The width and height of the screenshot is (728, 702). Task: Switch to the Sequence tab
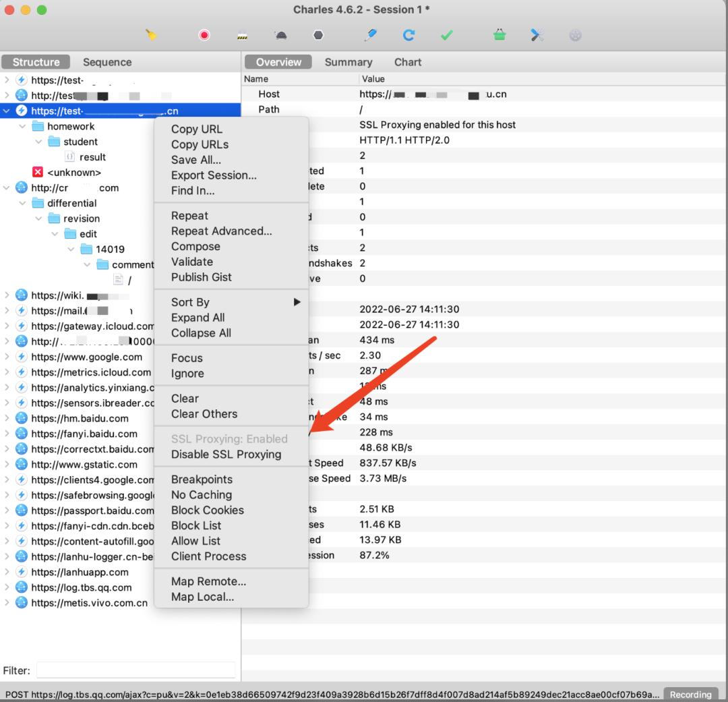107,62
